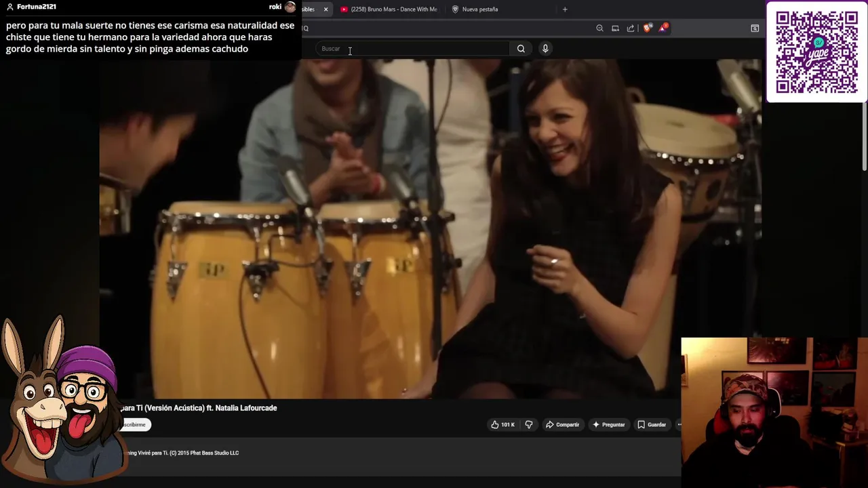The width and height of the screenshot is (868, 488).
Task: Click the YouTube search magnifier button
Action: tap(521, 49)
